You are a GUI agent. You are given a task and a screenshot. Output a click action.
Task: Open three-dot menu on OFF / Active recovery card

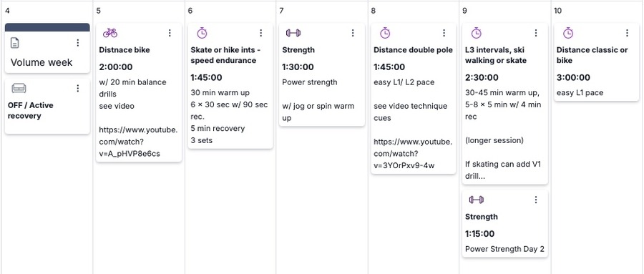click(78, 88)
